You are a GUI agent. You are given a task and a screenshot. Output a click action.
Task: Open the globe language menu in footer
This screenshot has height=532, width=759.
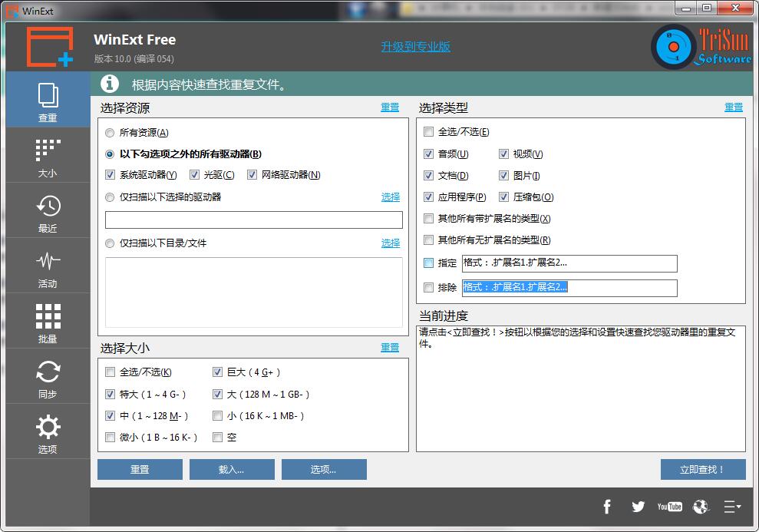(x=701, y=507)
